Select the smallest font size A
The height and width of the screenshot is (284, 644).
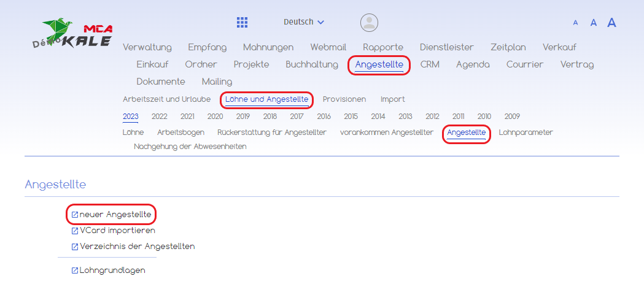[x=575, y=23]
